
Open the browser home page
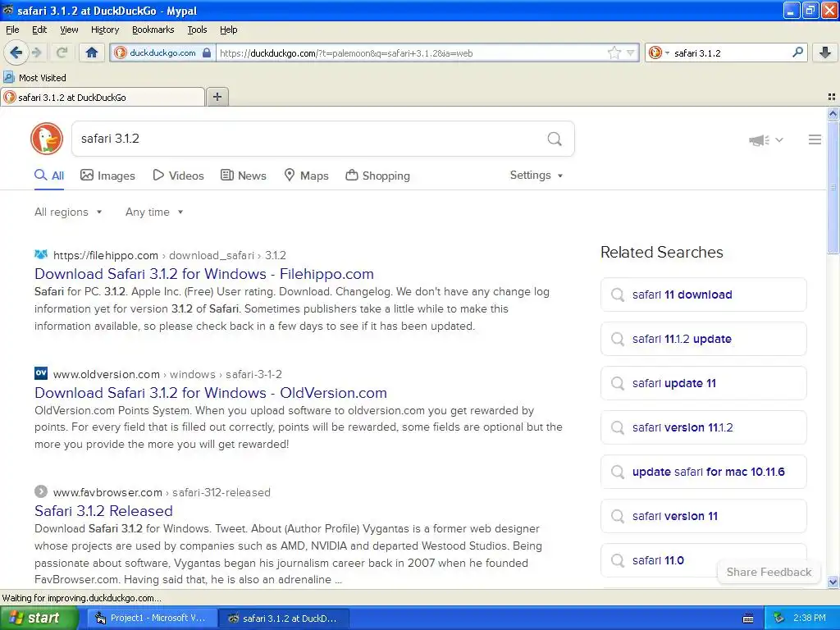click(92, 52)
